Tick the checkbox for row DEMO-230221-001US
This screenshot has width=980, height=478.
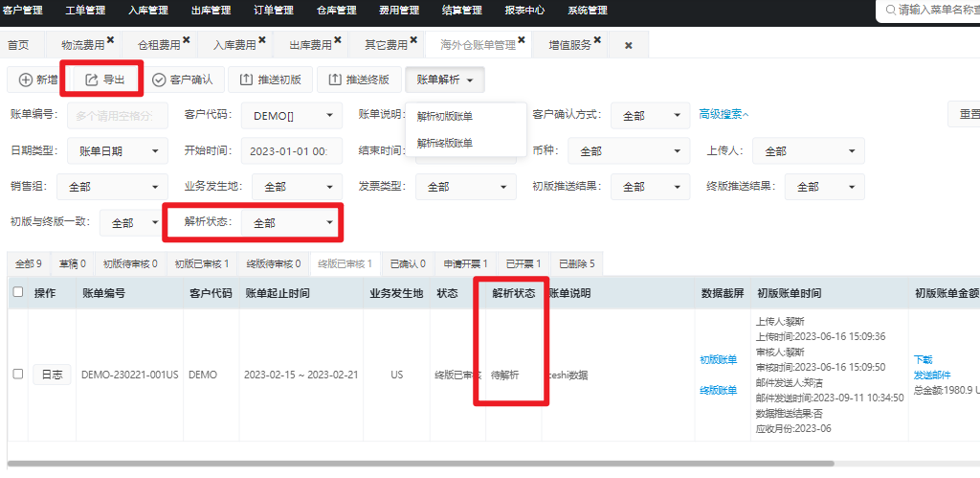click(18, 374)
